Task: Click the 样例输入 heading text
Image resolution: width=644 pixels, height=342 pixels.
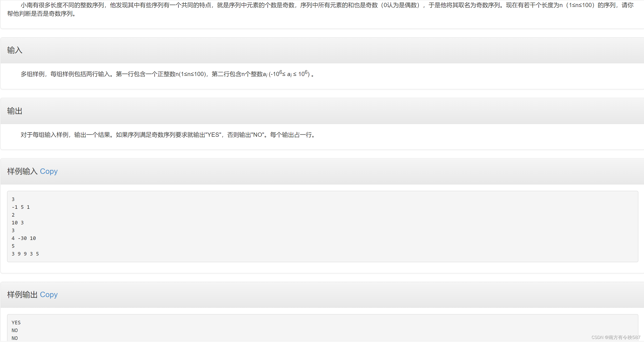Action: pos(22,171)
